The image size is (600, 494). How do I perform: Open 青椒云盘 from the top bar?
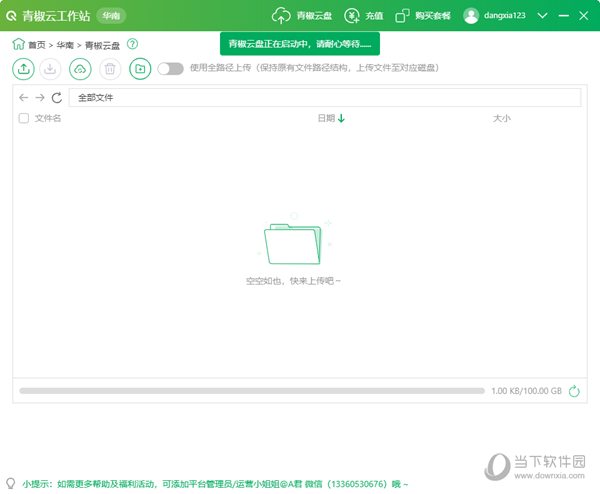(302, 16)
